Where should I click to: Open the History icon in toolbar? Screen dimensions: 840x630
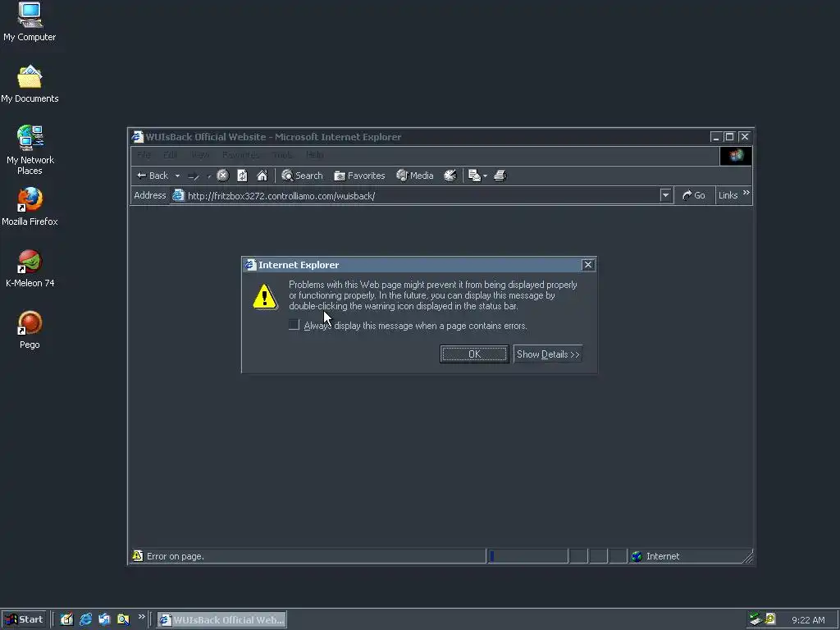450,176
